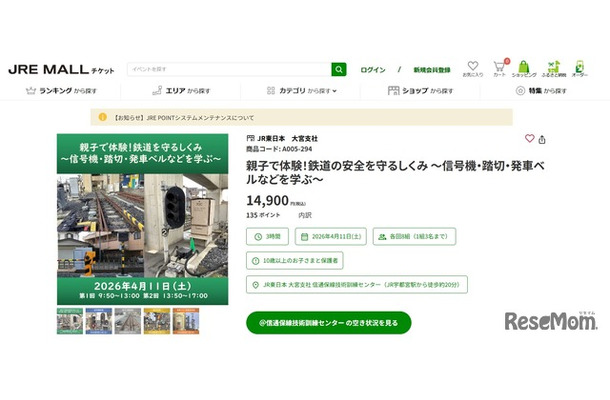This screenshot has height=400, width=610.
Task: Select the fifth gallery thumbnail
Action: pos(186,321)
